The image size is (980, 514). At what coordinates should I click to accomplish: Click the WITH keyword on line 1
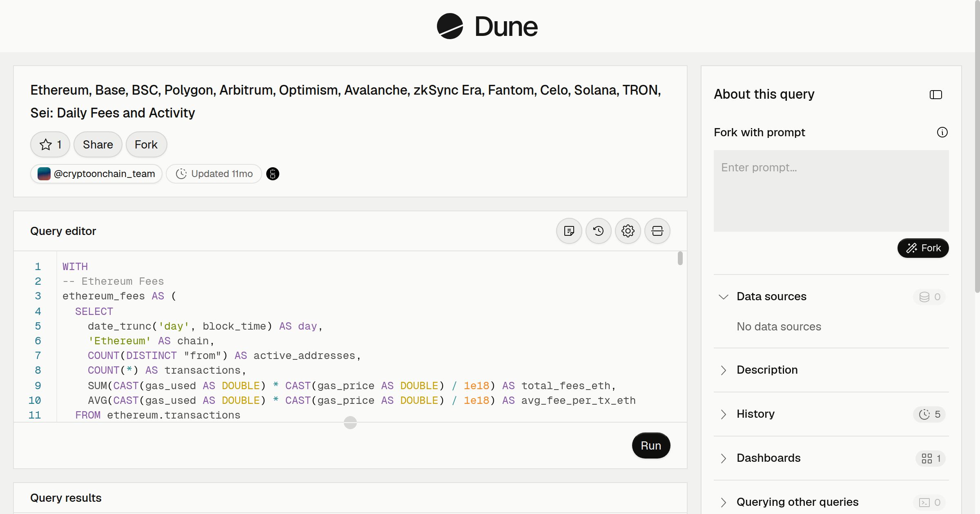coord(75,266)
